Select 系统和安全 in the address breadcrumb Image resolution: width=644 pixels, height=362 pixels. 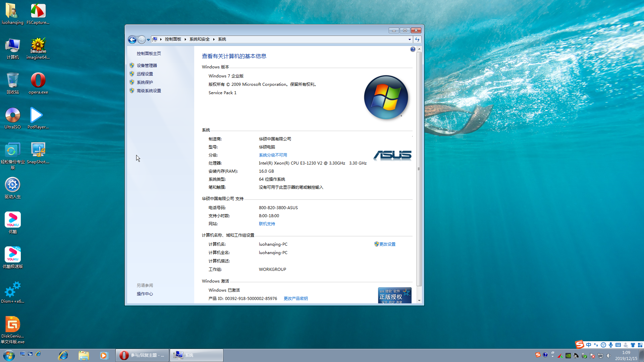pyautogui.click(x=199, y=39)
